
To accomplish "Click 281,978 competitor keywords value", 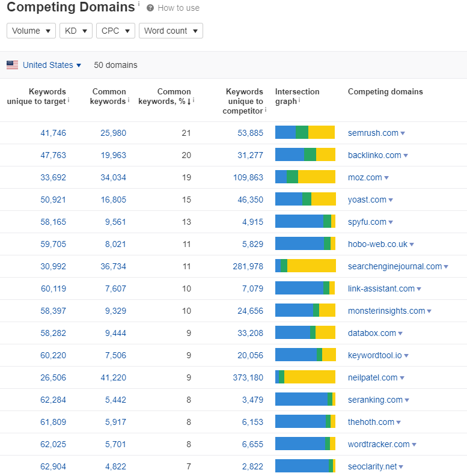I will coord(248,266).
